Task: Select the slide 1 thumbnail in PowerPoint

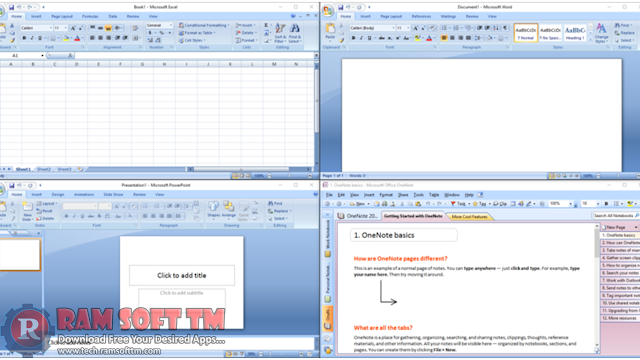Action: tap(20, 255)
